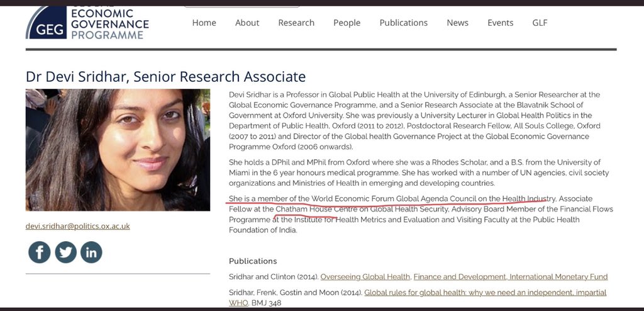Click the text 'BMJ 348'
The image size is (644, 311).
pos(267,303)
